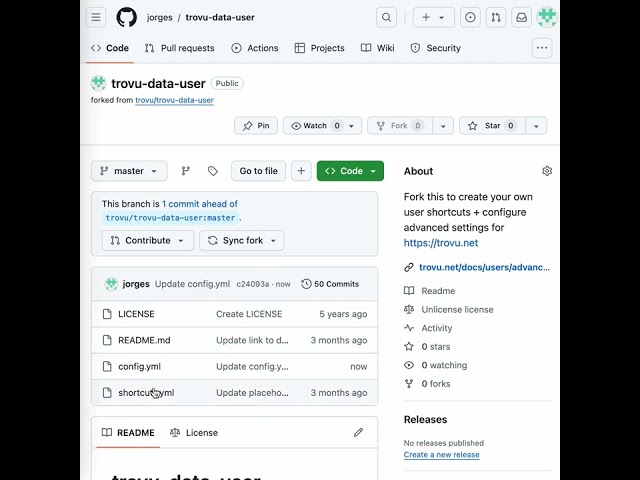
Task: Edit the README with pencil icon
Action: point(358,433)
